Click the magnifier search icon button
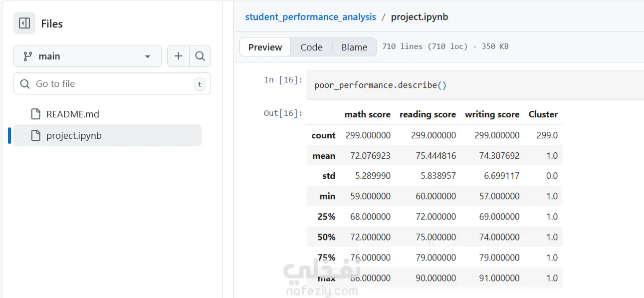This screenshot has height=298, width=644. pyautogui.click(x=200, y=56)
